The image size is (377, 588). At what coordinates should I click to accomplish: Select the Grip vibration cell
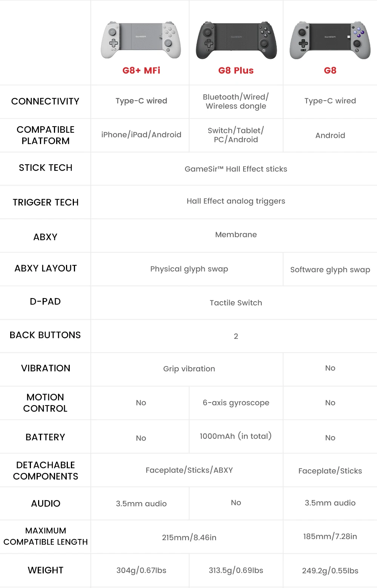pyautogui.click(x=189, y=369)
